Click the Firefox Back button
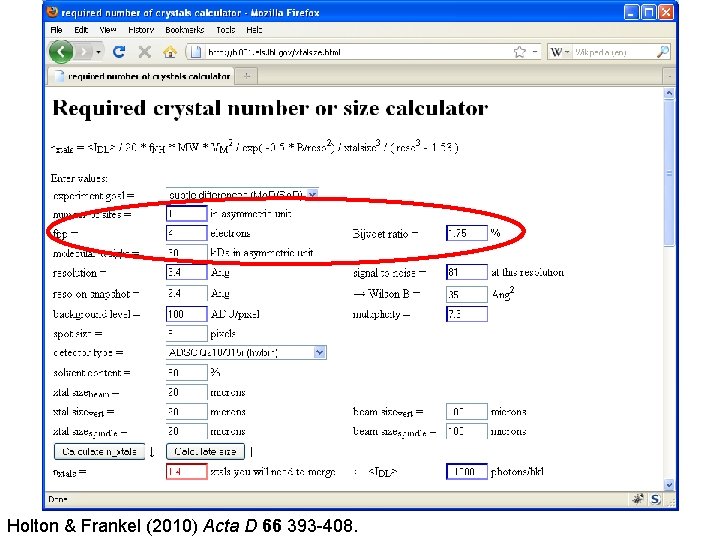Screen dimensions: 720x540 point(61,51)
